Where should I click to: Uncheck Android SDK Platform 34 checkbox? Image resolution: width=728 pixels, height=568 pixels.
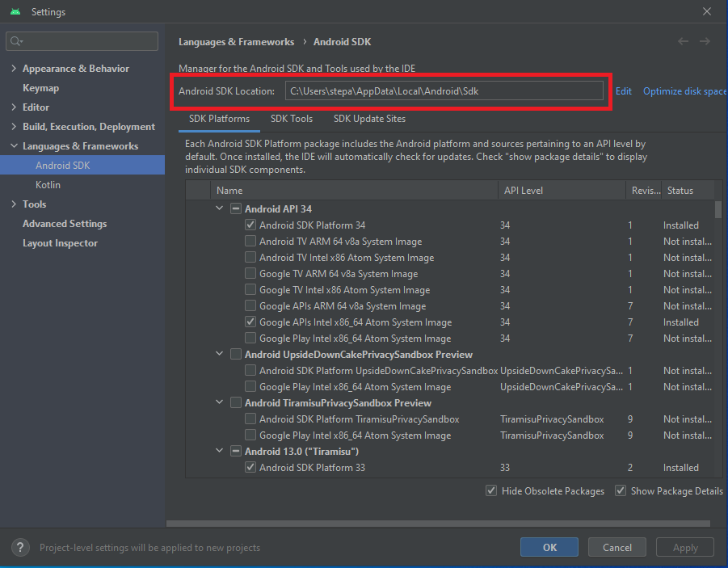[250, 225]
